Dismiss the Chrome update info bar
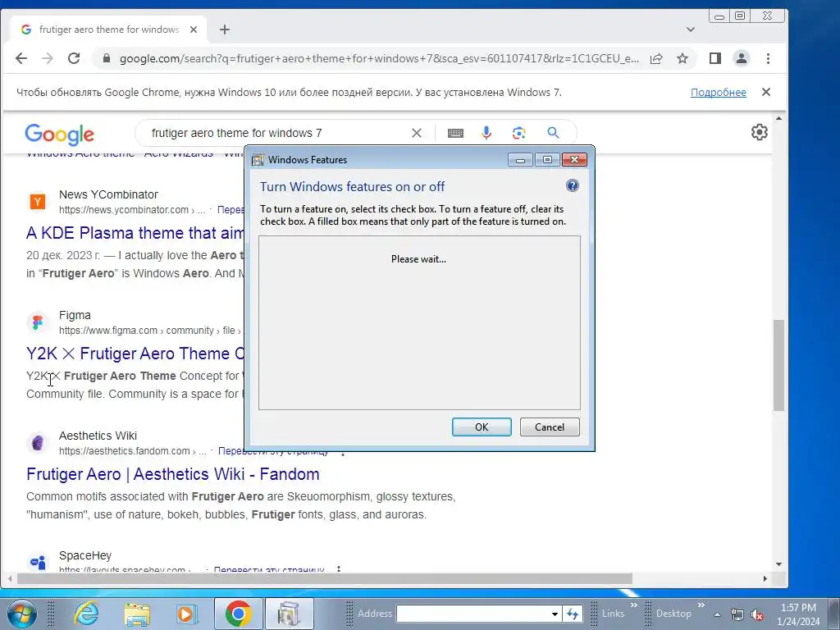This screenshot has width=840, height=630. [x=766, y=92]
